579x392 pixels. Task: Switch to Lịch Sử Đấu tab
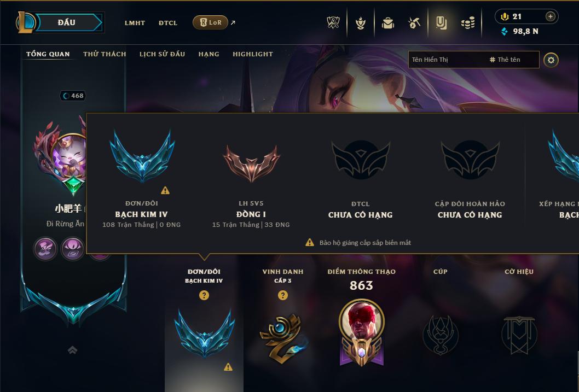tap(162, 54)
